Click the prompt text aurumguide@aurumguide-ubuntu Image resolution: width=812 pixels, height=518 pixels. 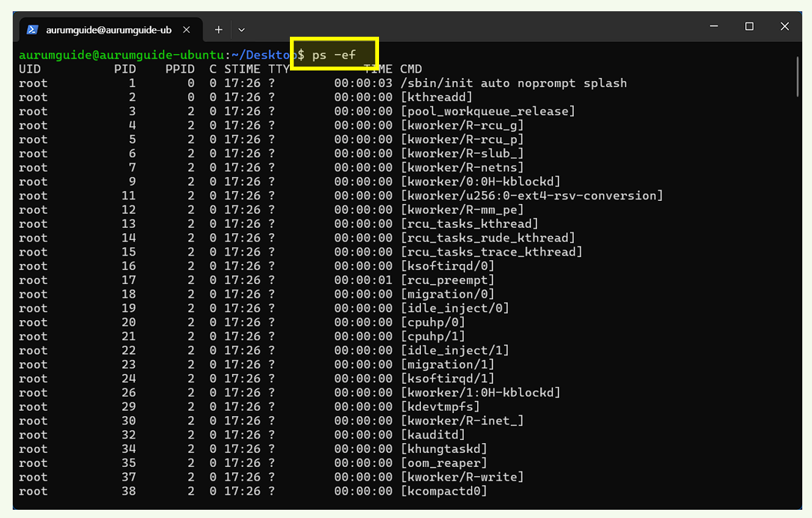point(121,55)
